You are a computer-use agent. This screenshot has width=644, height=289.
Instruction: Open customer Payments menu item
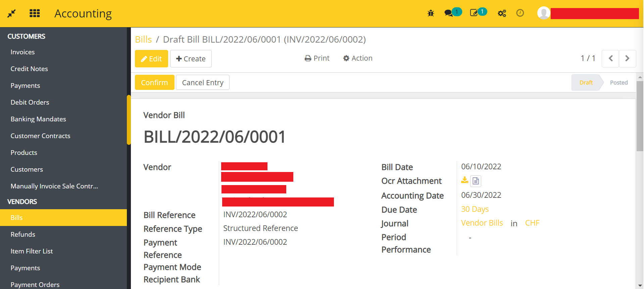(x=25, y=85)
